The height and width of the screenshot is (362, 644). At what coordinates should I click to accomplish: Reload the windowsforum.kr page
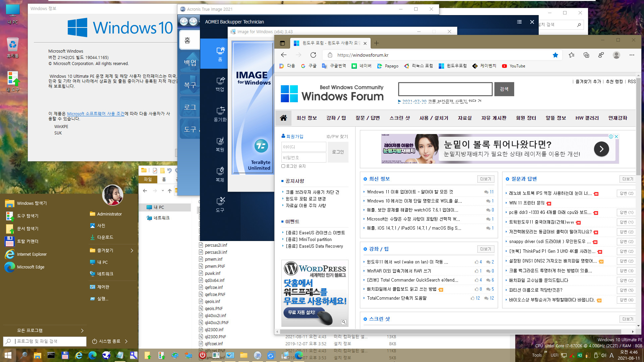tap(313, 55)
